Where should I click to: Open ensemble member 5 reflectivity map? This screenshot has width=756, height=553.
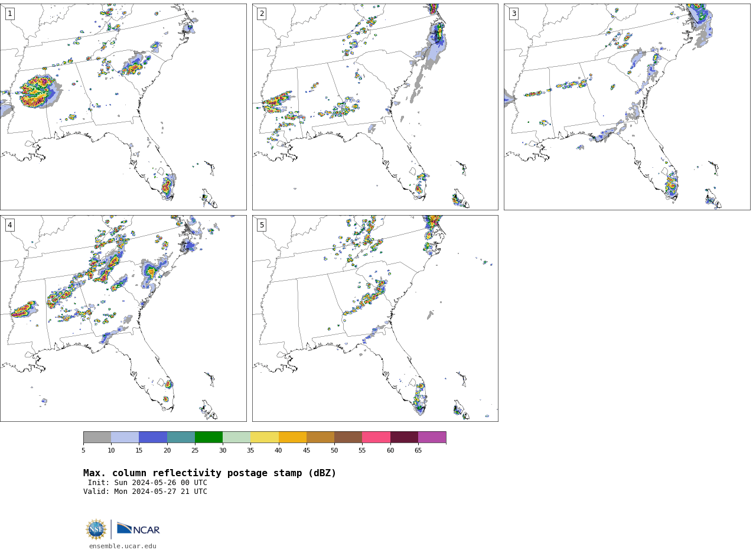[375, 318]
